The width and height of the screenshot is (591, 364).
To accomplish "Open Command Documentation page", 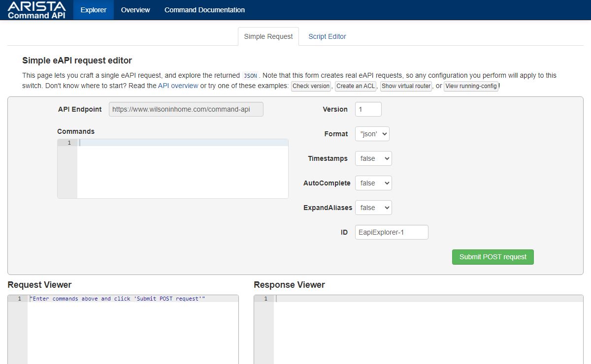I will click(x=204, y=10).
